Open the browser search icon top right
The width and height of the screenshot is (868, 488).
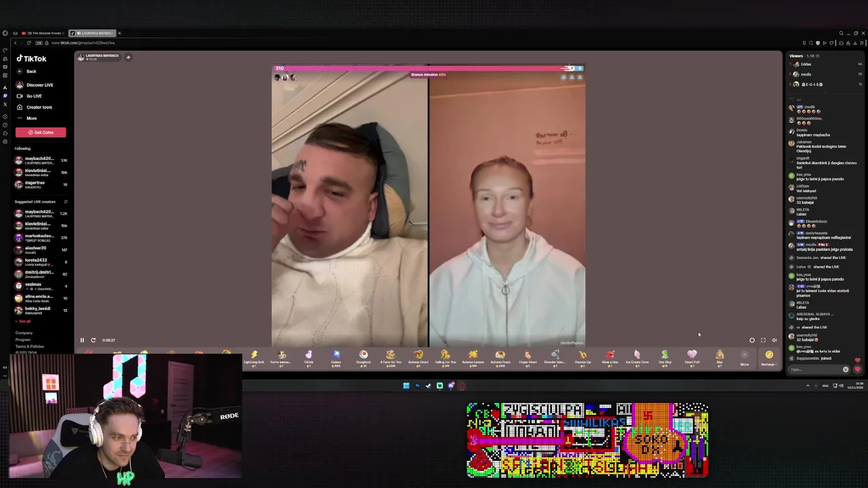click(841, 33)
